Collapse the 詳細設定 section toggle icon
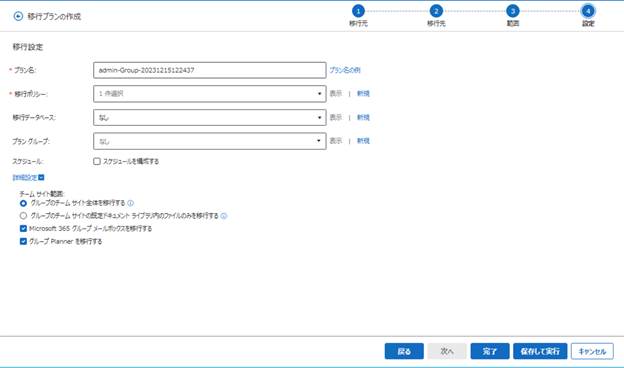The width and height of the screenshot is (624, 368). point(41,177)
